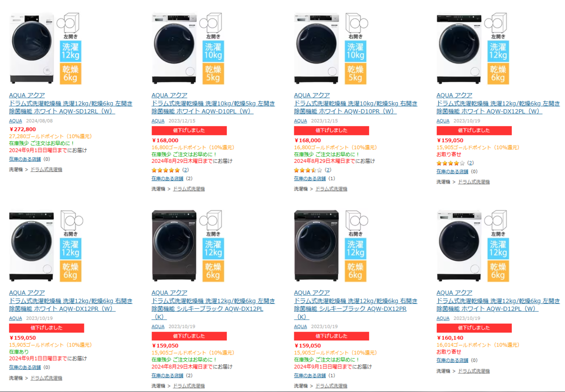Click the ドラム式洗濯機 breadcrumb under AQW-D10PR
Viewport: 565px width, 392px height.
pyautogui.click(x=331, y=189)
